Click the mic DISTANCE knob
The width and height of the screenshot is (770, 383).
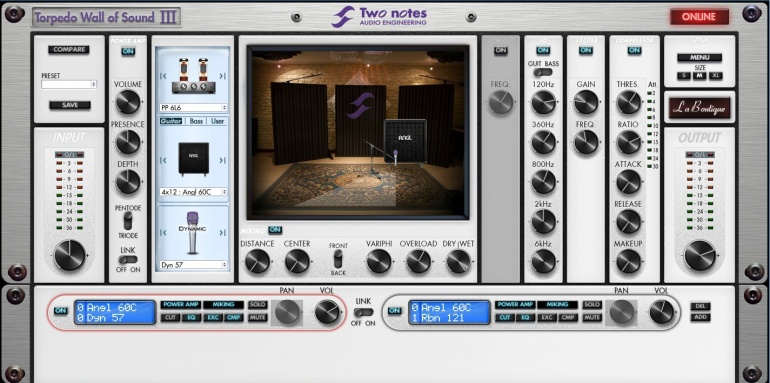click(257, 261)
